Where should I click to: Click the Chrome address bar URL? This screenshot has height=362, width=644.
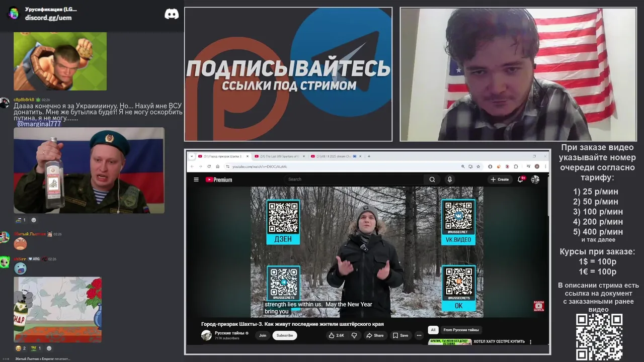tap(260, 166)
